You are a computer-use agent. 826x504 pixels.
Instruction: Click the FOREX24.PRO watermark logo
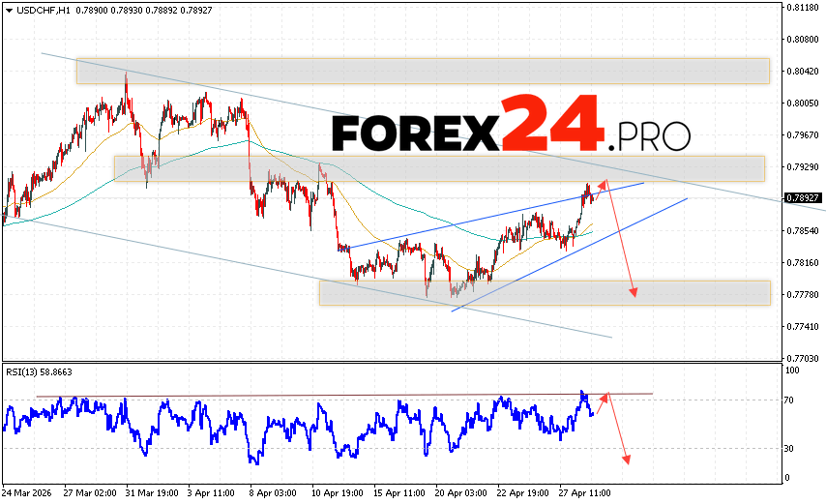coord(511,125)
